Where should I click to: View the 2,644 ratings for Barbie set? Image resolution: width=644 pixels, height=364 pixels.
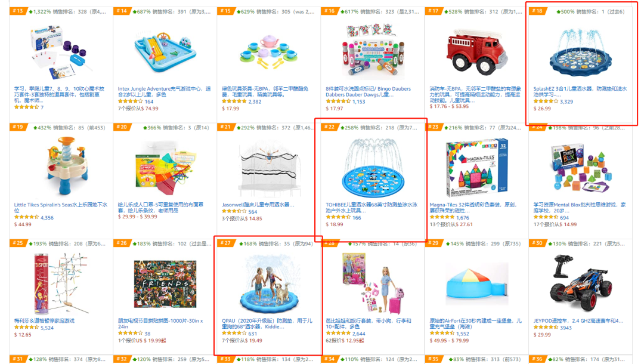pos(358,334)
